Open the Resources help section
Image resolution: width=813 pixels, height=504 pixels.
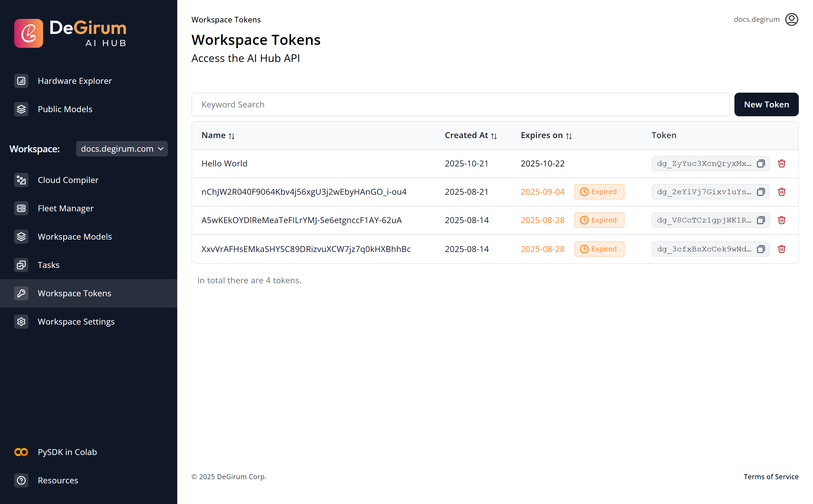pyautogui.click(x=58, y=480)
